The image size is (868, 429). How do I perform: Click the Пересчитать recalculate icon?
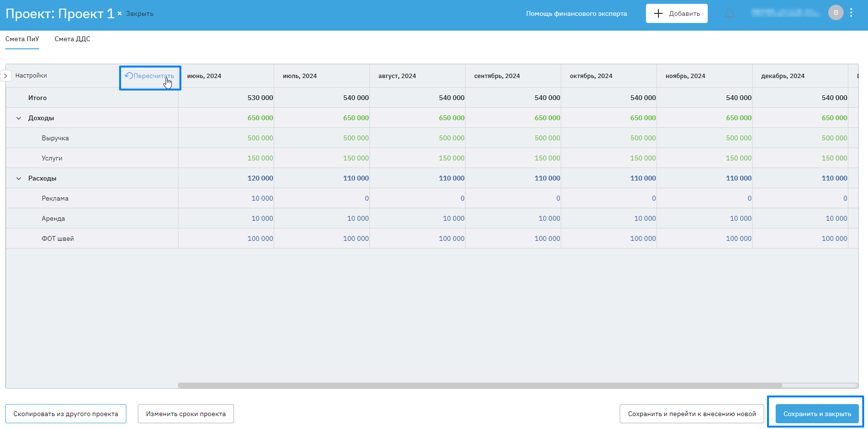[x=129, y=76]
